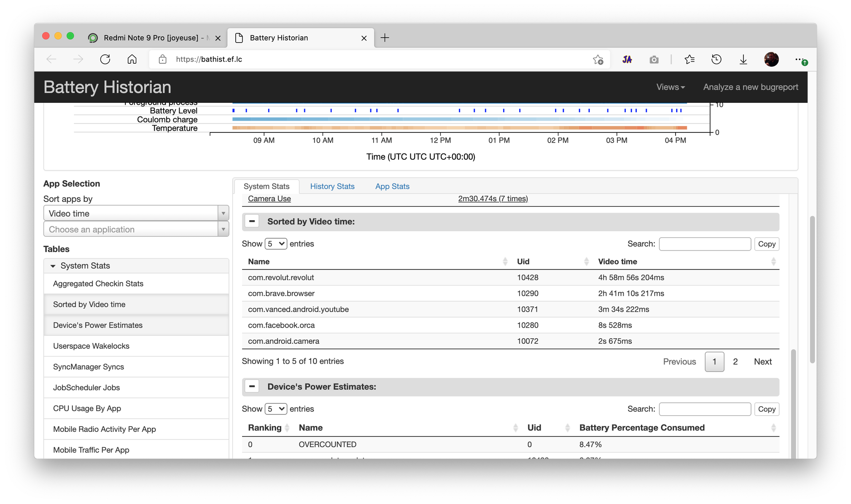The image size is (851, 504).
Task: Click the screenshot camera extension icon
Action: [x=654, y=59]
